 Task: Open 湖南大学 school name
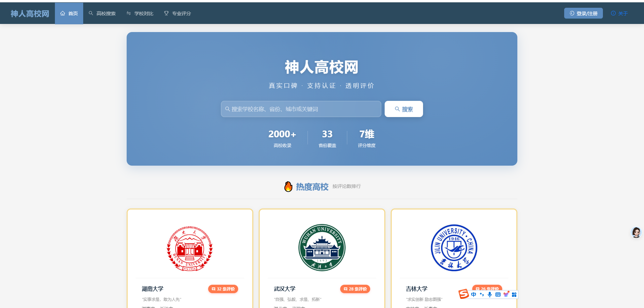click(152, 289)
